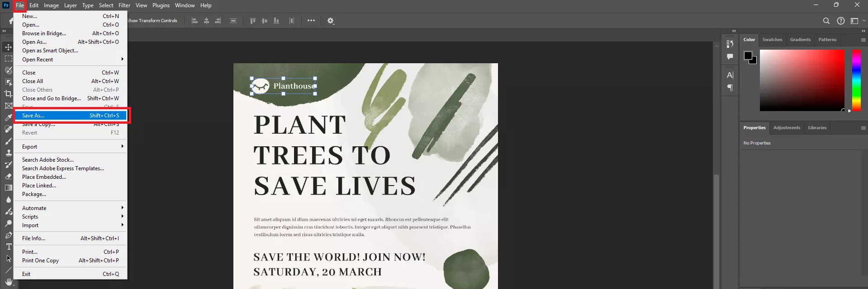The height and width of the screenshot is (289, 868).
Task: Open the Paragraph panel icon
Action: tap(730, 88)
